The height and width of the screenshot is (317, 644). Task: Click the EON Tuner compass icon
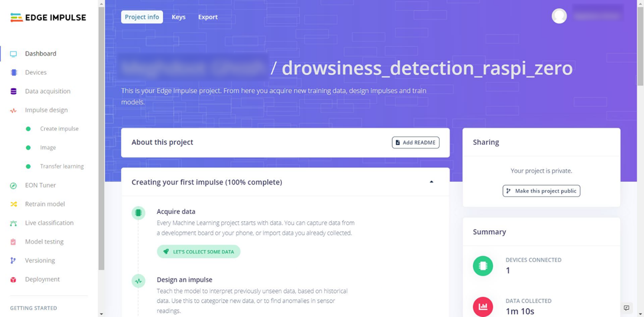[14, 186]
